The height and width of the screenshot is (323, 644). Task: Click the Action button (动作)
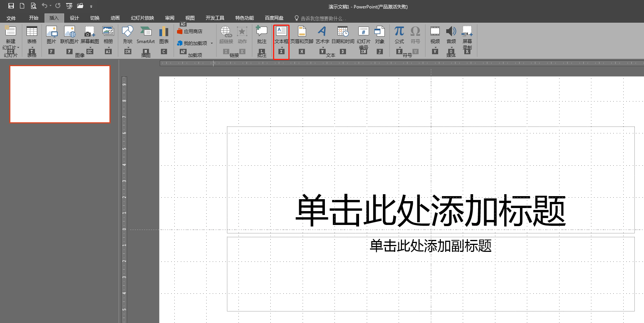tap(242, 35)
